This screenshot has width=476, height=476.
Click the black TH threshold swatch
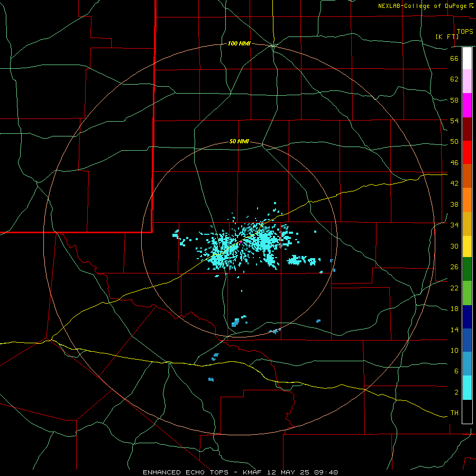pyautogui.click(x=467, y=411)
